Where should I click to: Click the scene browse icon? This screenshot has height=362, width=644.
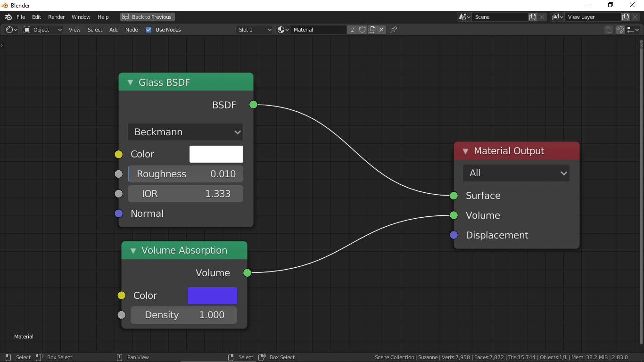pos(464,17)
